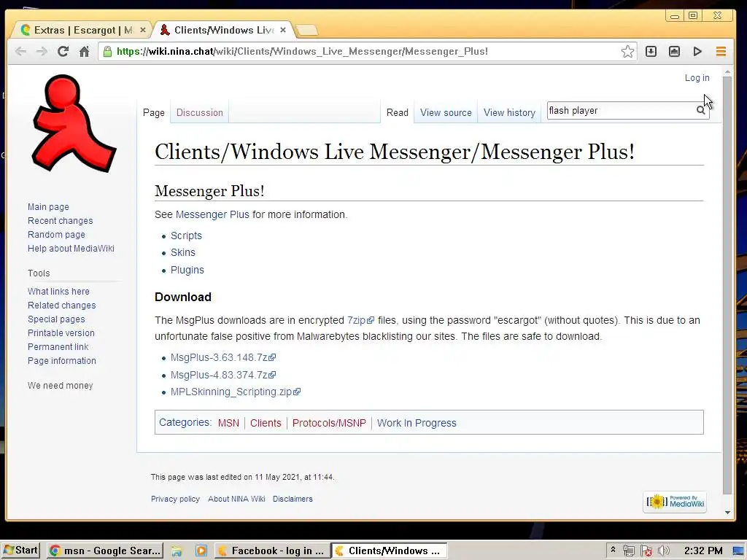Open the Printable version link

(x=61, y=332)
